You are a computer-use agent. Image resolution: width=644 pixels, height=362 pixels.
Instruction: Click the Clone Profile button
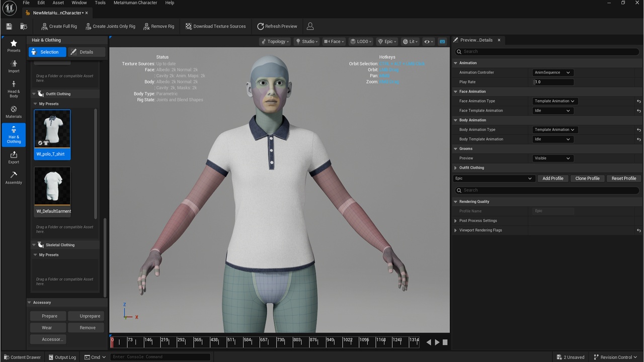tap(587, 178)
